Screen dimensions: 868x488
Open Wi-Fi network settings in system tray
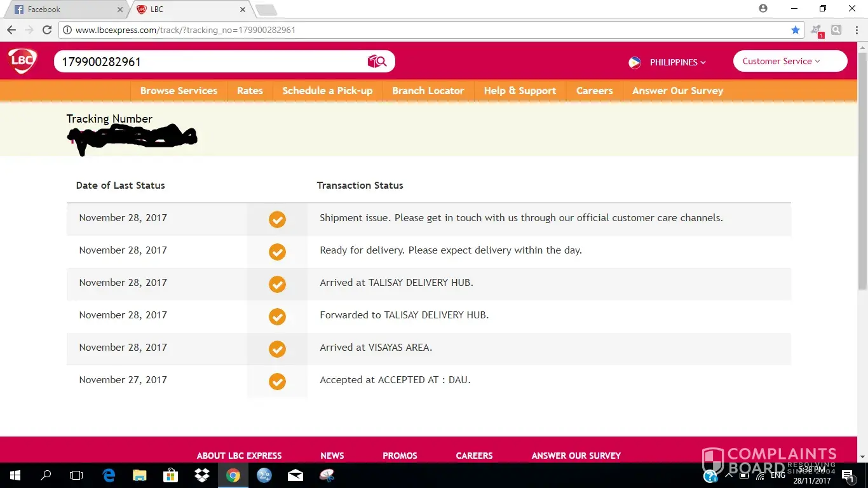[x=760, y=476]
